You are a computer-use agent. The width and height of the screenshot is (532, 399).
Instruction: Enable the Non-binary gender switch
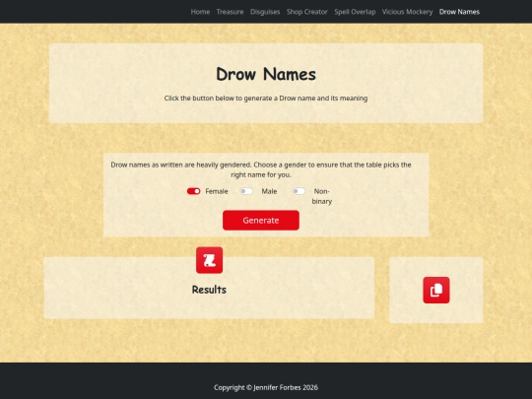tap(299, 191)
